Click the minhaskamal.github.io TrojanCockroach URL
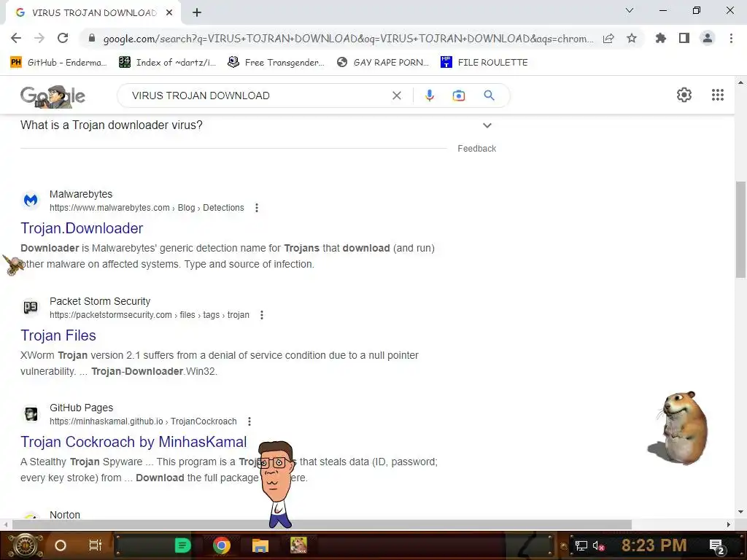The width and height of the screenshot is (747, 560). click(x=143, y=421)
